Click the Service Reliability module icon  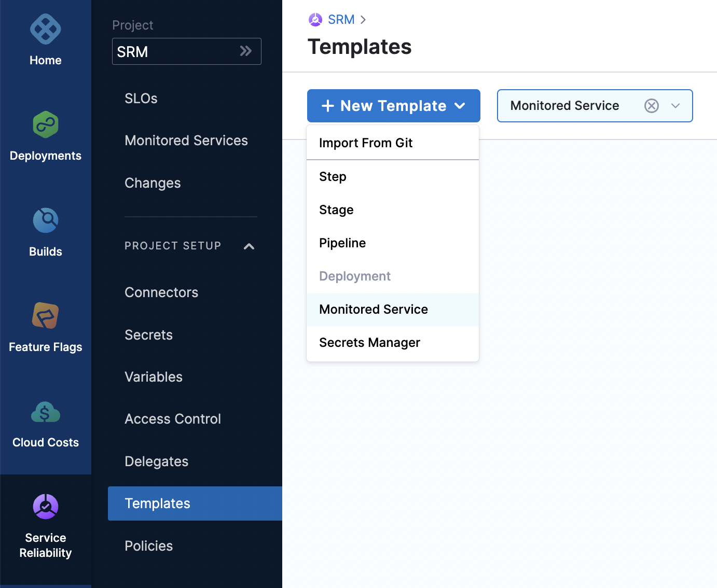click(x=46, y=507)
